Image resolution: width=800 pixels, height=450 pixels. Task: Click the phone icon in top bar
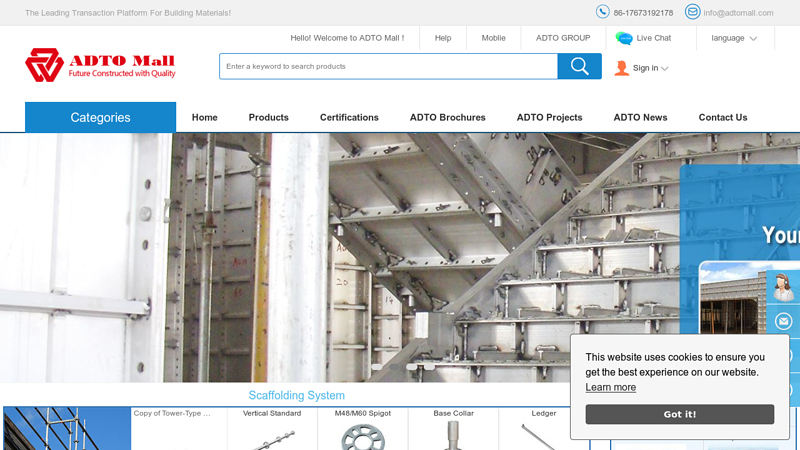603,12
